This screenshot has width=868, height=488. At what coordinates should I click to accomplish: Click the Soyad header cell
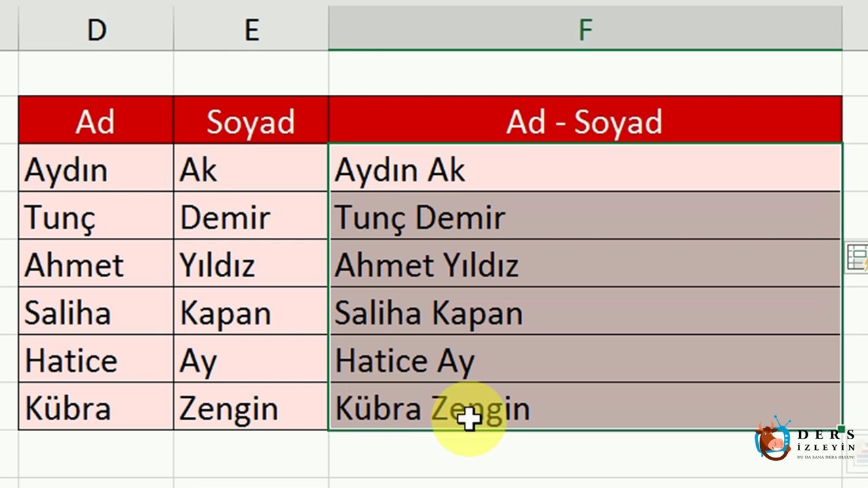click(251, 120)
